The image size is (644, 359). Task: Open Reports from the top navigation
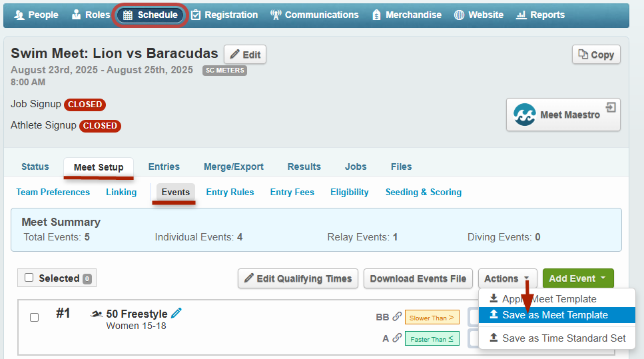tap(540, 15)
